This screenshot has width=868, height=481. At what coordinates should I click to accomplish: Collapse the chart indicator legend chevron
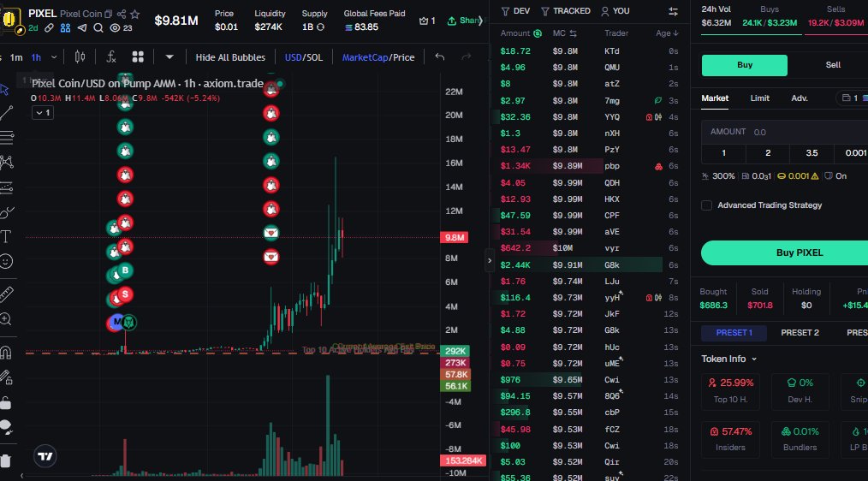(x=43, y=113)
